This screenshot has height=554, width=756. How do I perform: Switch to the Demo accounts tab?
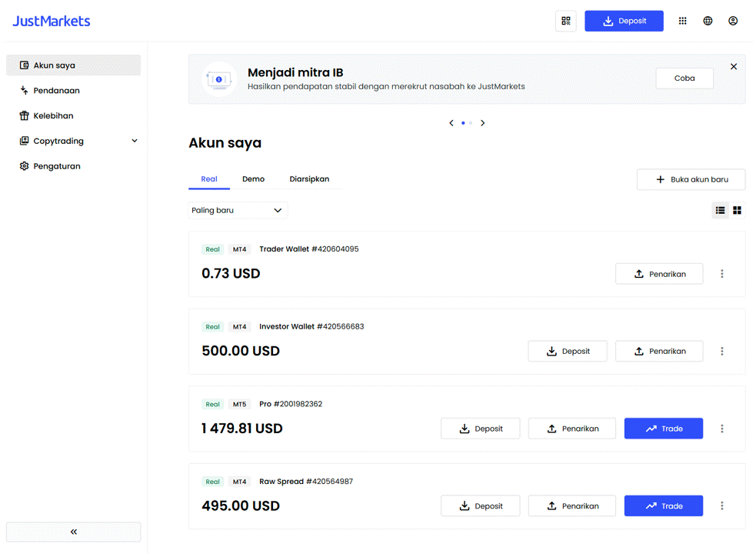pos(253,179)
